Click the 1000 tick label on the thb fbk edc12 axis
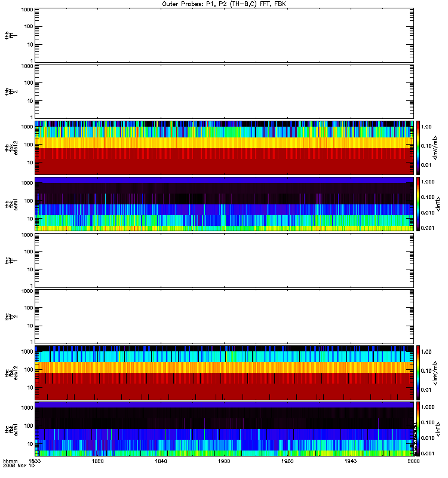The image size is (448, 478). point(27,127)
